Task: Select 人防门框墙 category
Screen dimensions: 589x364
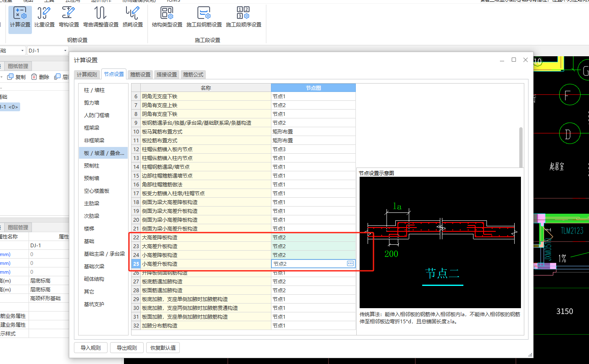Action: [103, 115]
